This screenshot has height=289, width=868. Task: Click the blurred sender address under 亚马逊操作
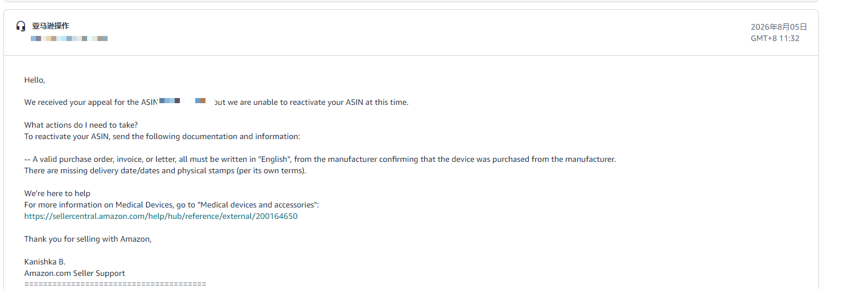(x=69, y=38)
